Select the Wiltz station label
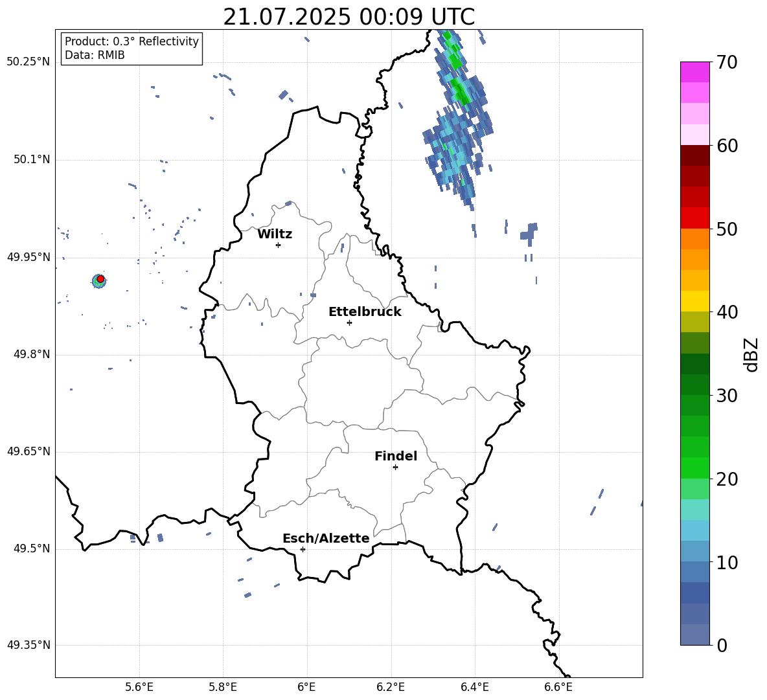The height and width of the screenshot is (700, 767). [275, 234]
